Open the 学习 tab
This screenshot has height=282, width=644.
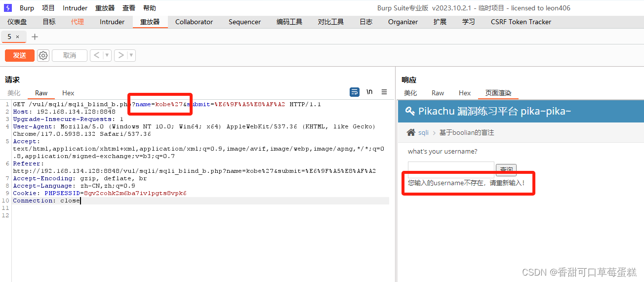(469, 22)
